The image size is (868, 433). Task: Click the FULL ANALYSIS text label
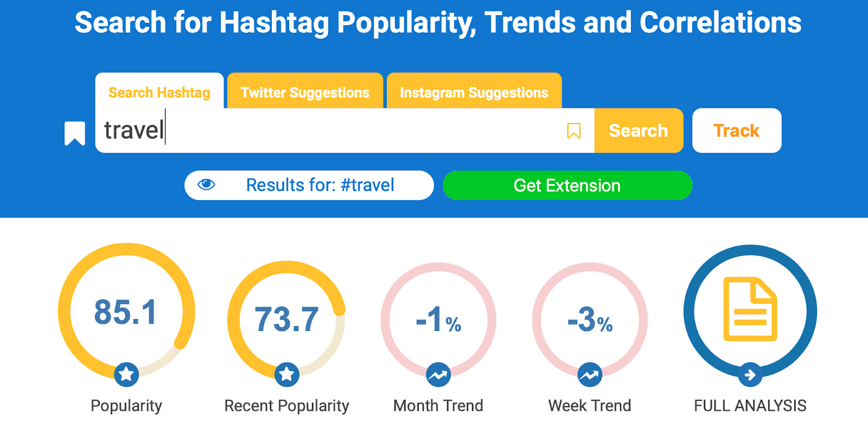(750, 405)
